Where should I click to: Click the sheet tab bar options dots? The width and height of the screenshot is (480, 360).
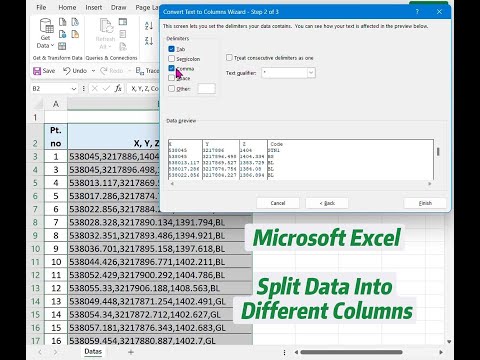[284, 352]
